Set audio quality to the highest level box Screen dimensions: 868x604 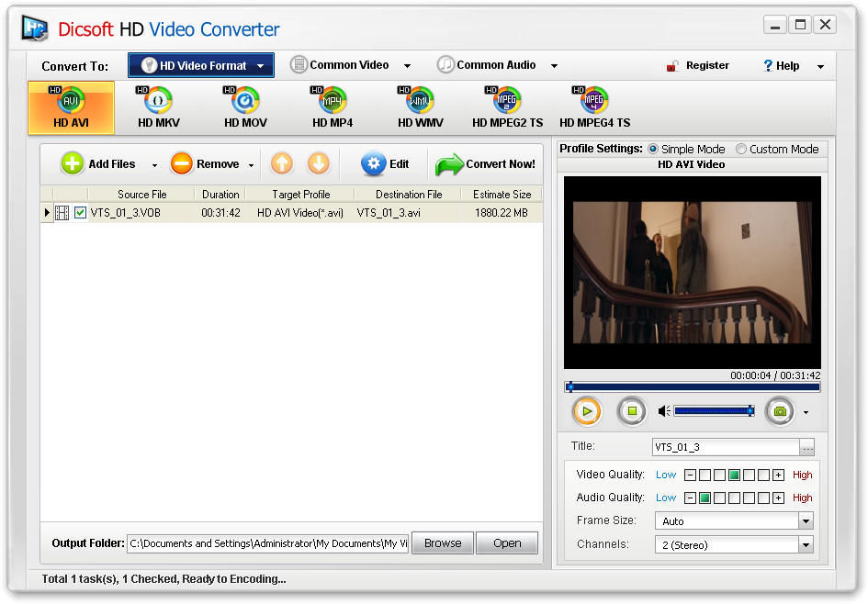click(x=763, y=498)
